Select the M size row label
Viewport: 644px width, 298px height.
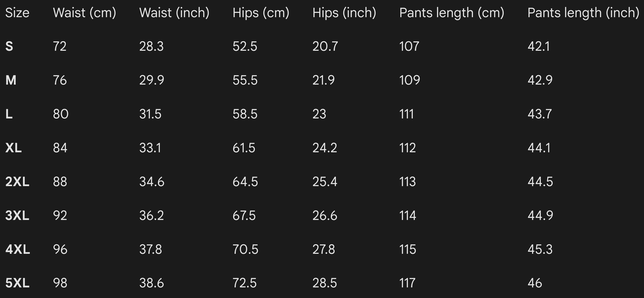pos(11,80)
